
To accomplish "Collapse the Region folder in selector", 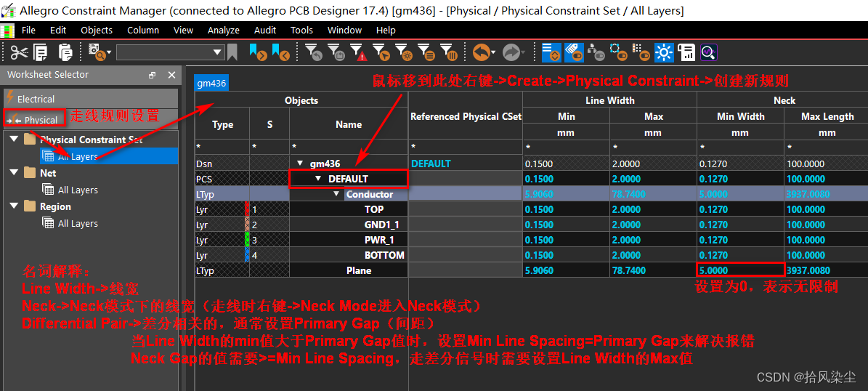I will click(14, 206).
